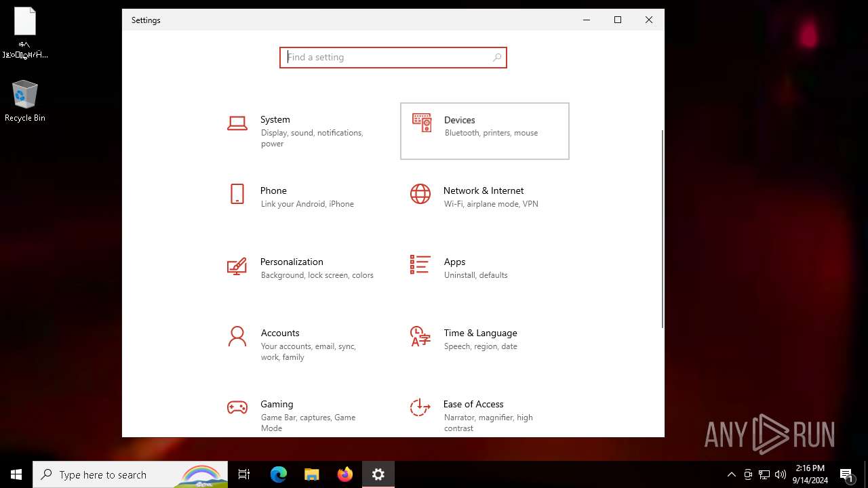Open the Gaming controller icon
This screenshot has width=868, height=488.
(x=237, y=407)
